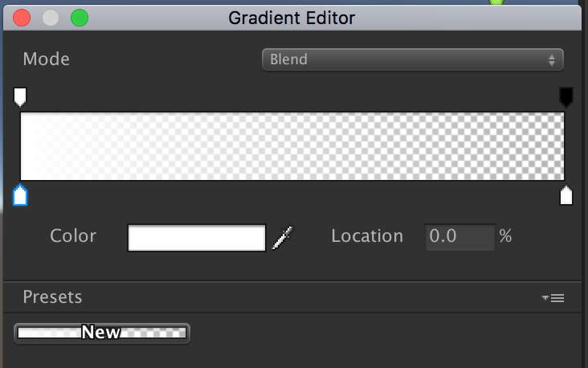Pick a color with the eyedropper tool
This screenshot has width=588, height=368.
click(282, 237)
